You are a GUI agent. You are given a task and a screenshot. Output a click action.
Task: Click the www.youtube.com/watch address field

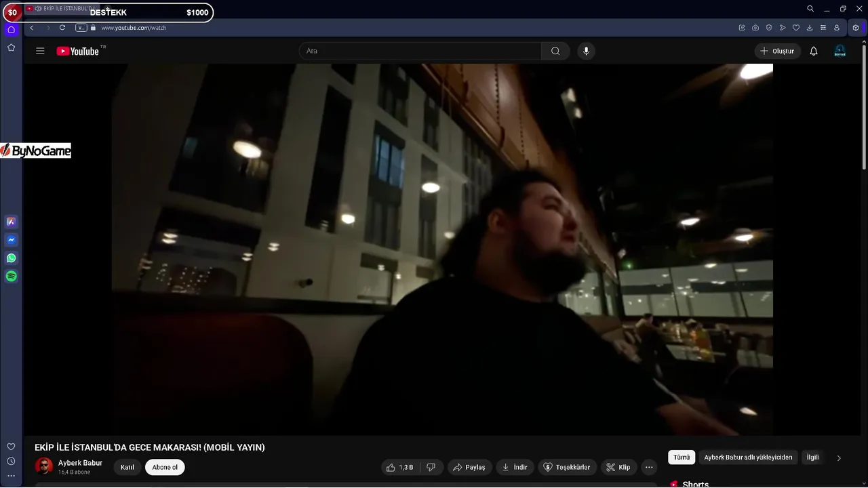134,28
